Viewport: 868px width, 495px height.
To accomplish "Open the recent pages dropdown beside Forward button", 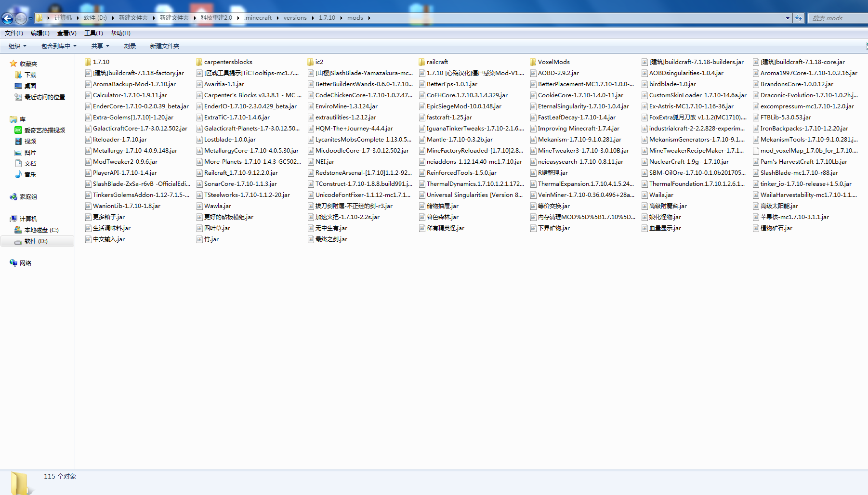I will coord(30,18).
